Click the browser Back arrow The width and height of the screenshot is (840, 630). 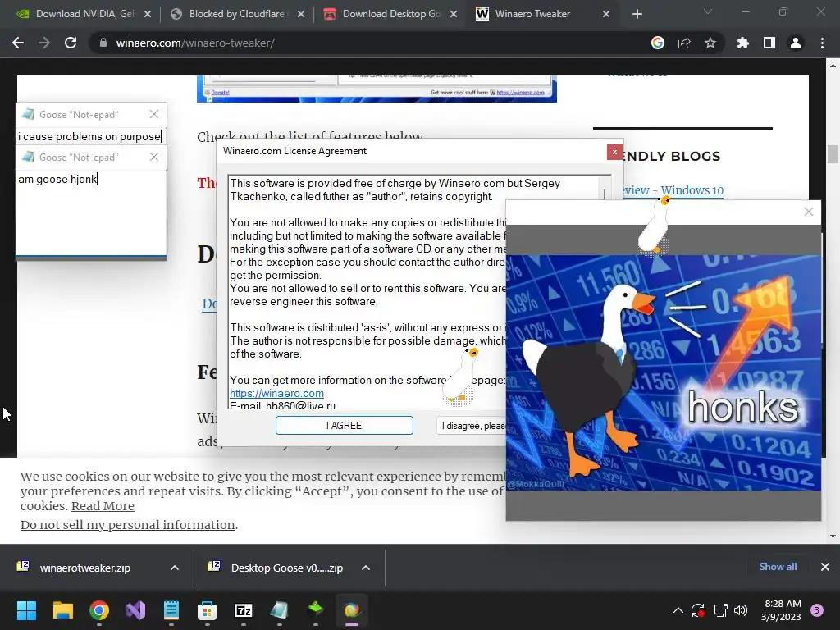click(x=18, y=43)
